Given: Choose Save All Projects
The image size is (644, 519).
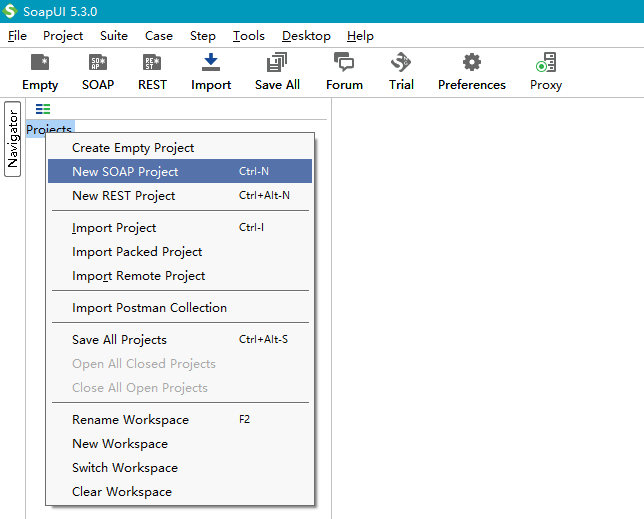Looking at the screenshot, I should pos(180,340).
